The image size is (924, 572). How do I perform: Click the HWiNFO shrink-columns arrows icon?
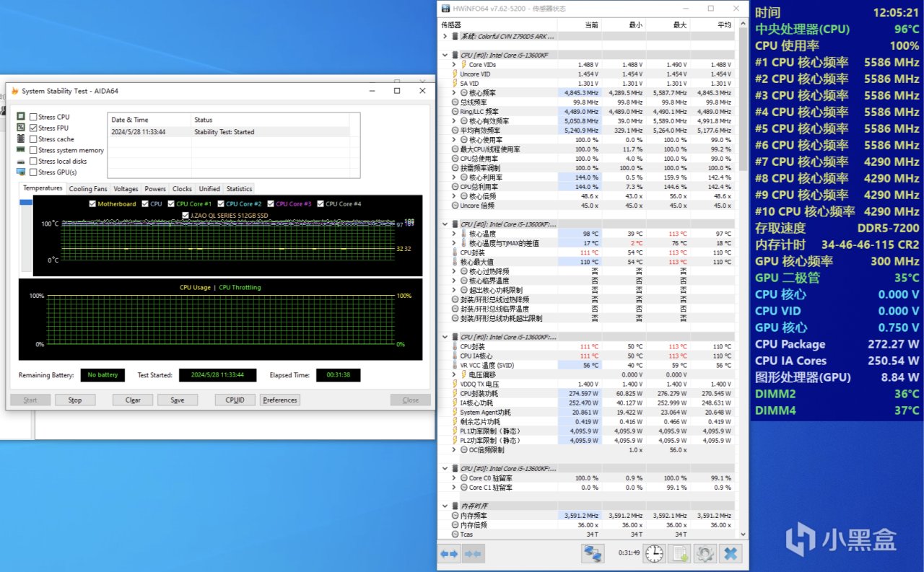point(474,553)
